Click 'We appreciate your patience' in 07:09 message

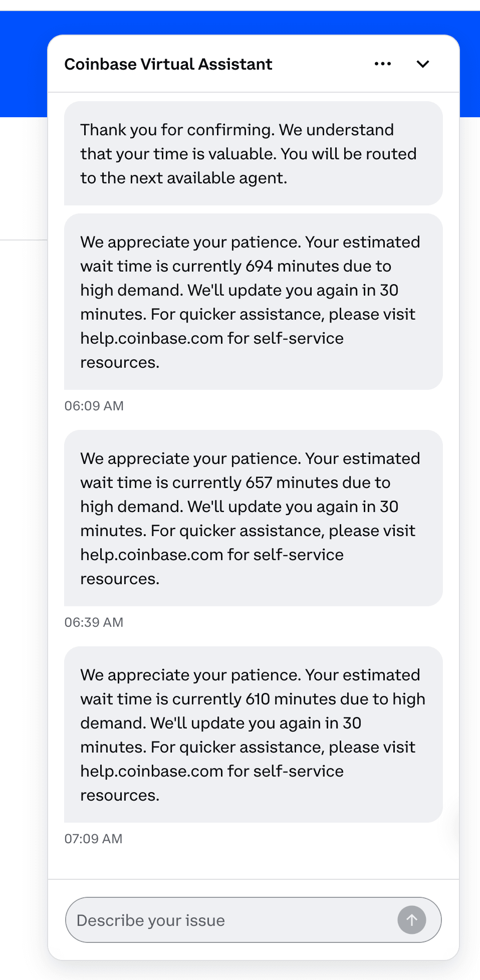190,675
